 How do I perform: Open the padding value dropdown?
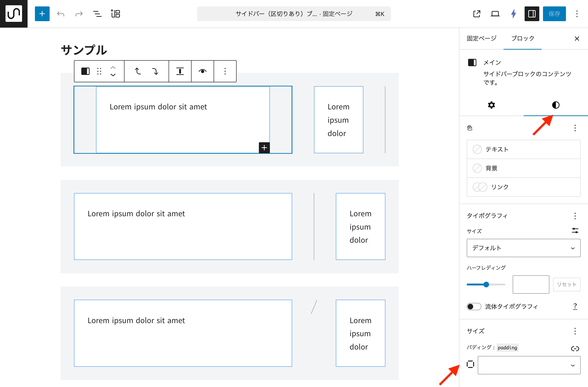point(529,365)
